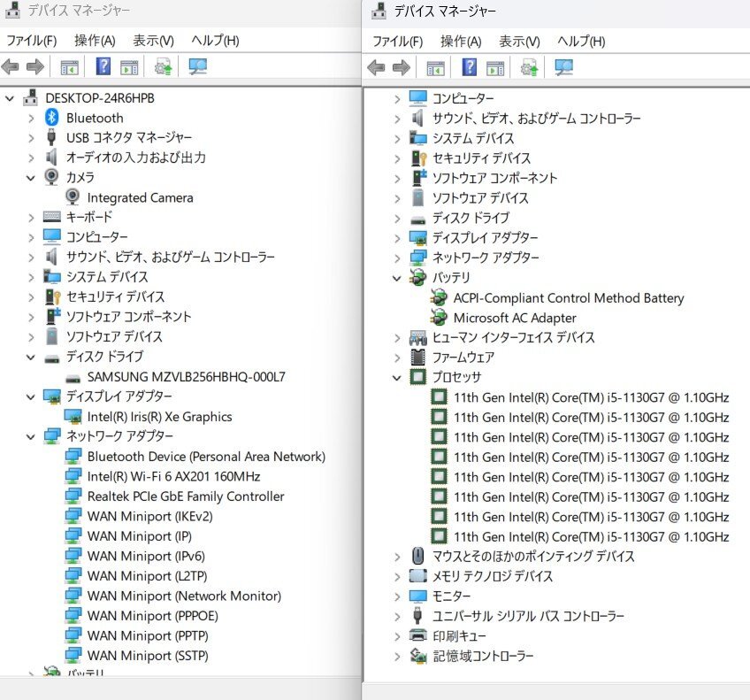Click the Bluetooth device category icon

click(x=50, y=118)
